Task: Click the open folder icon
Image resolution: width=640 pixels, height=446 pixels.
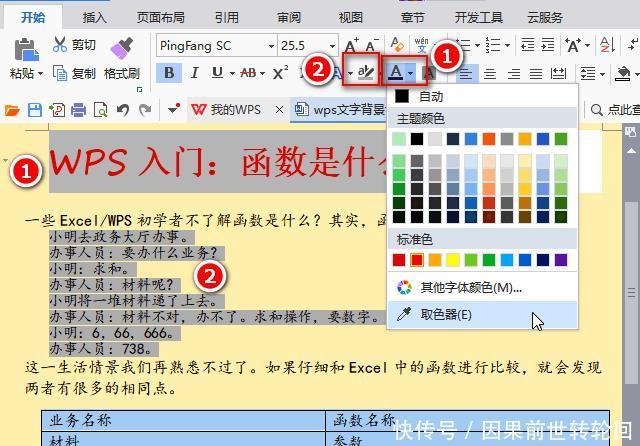Action: pos(12,110)
